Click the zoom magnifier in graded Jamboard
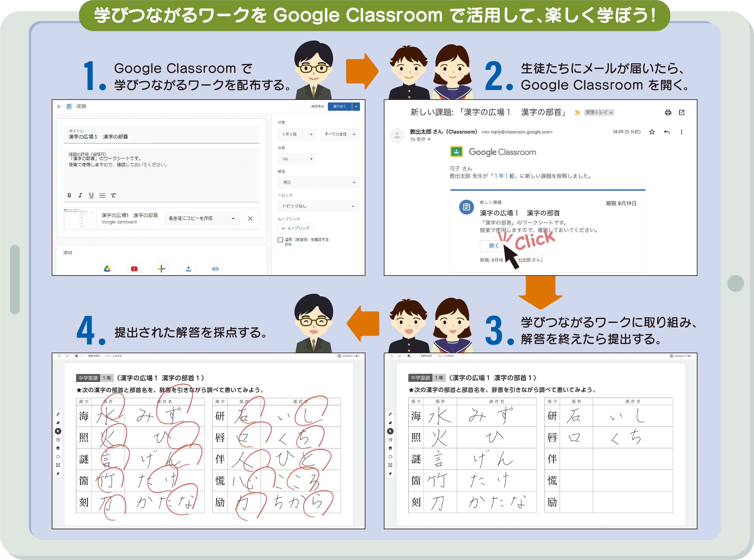Viewport: 754px width, 560px height. pyautogui.click(x=77, y=356)
